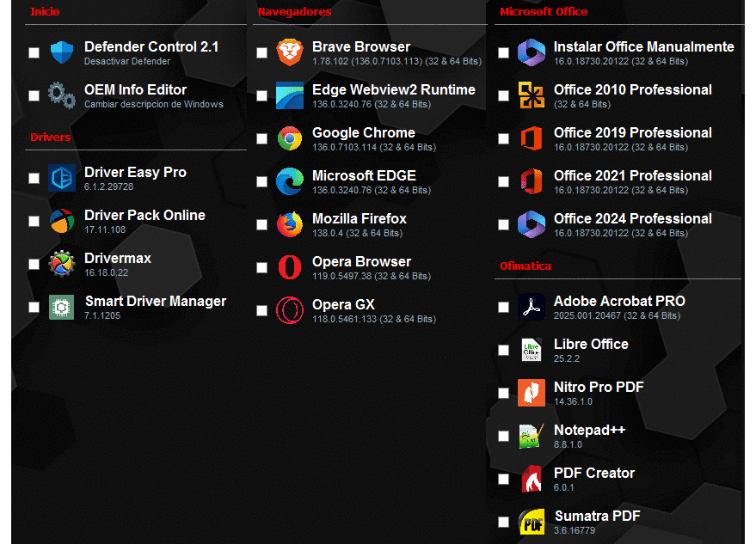Viewport: 756px width, 544px height.
Task: Click the "Desactivar Defender" description text
Action: pos(127,61)
